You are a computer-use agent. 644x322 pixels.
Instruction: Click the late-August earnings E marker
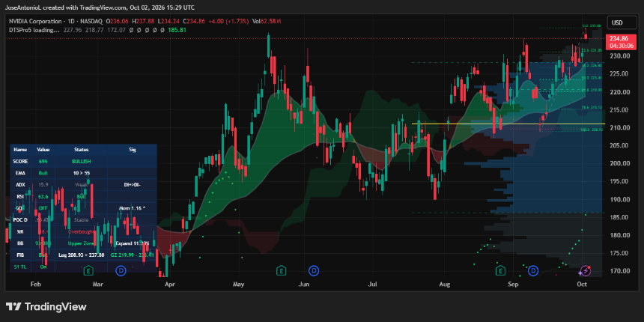(500, 270)
